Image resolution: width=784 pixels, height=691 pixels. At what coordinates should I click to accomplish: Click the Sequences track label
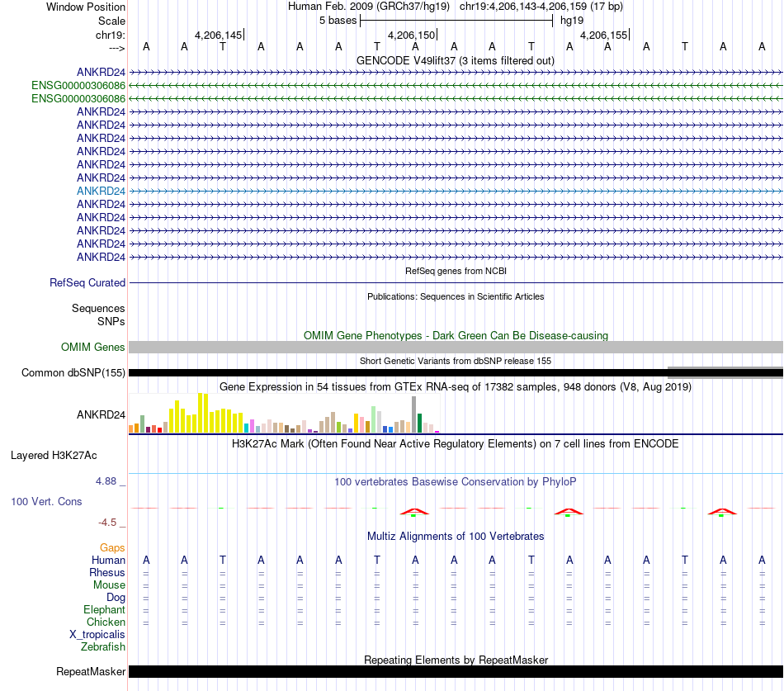[x=98, y=308]
